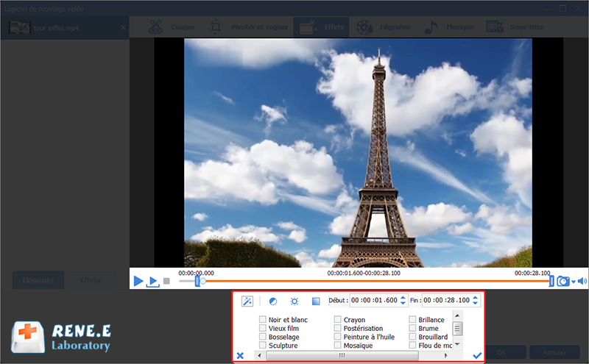The image size is (589, 364).
Task: Click the Sous-titre icon
Action: 494,27
